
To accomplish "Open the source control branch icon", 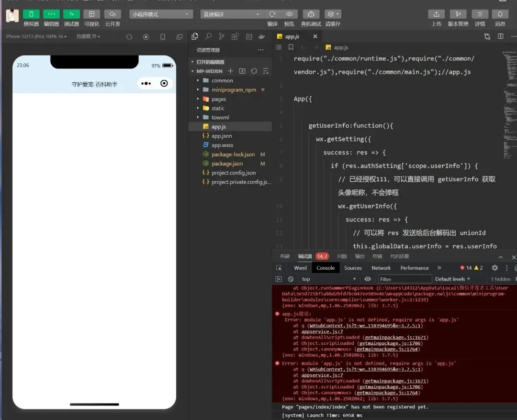I will [x=222, y=36].
